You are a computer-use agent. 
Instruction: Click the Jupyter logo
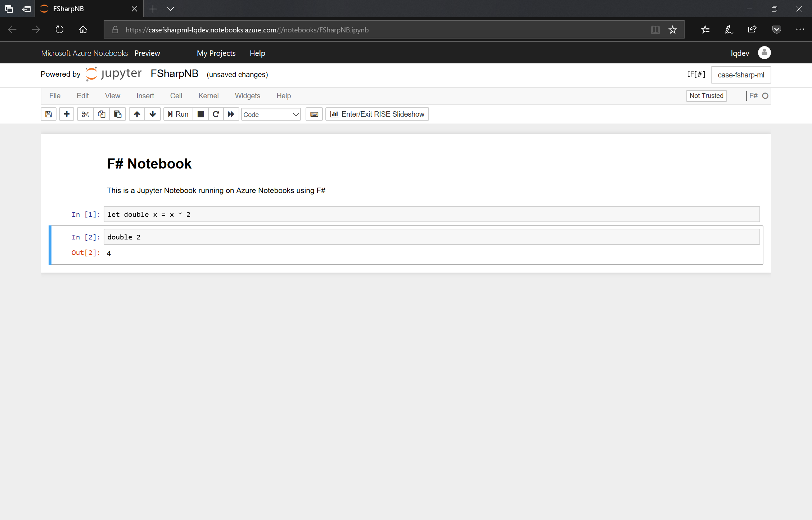(114, 73)
